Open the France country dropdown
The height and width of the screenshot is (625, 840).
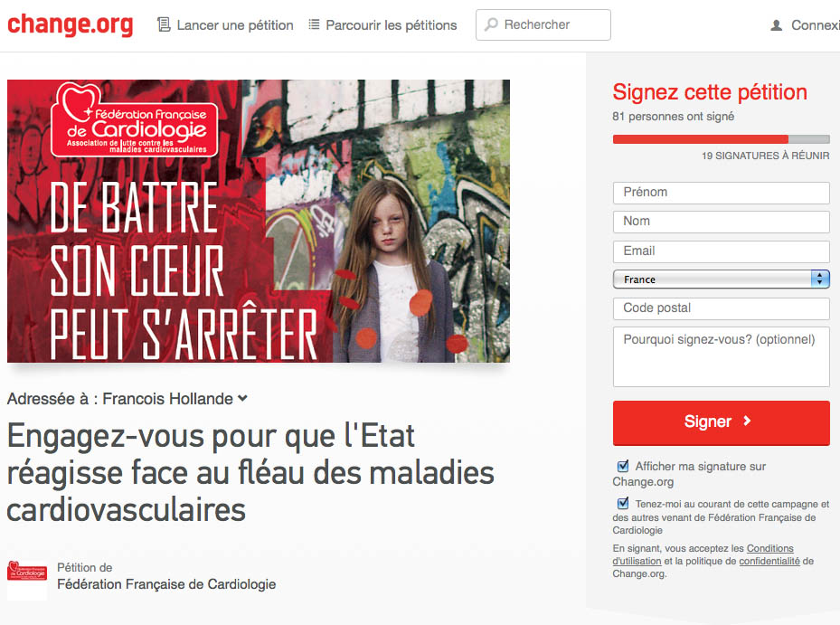tap(721, 279)
